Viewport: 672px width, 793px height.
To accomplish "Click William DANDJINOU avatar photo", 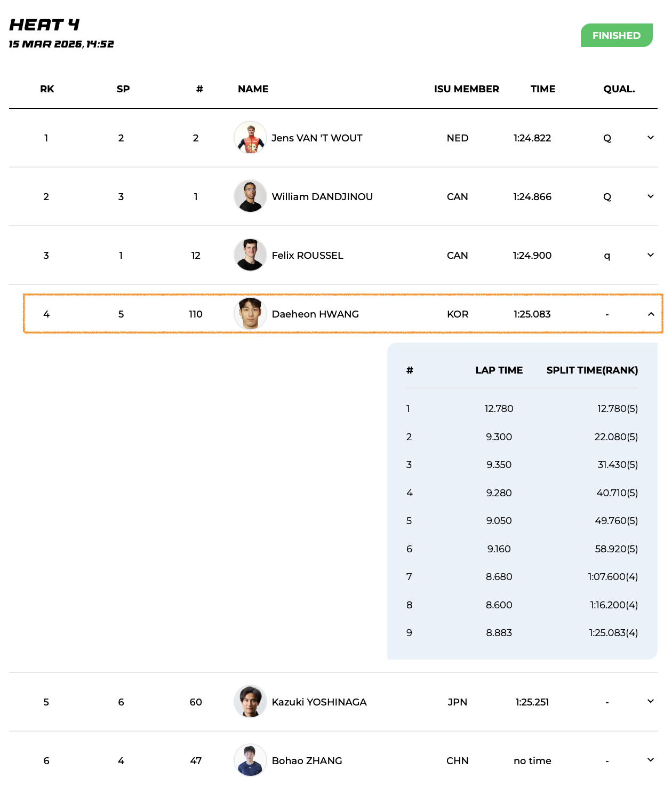I will 250,196.
